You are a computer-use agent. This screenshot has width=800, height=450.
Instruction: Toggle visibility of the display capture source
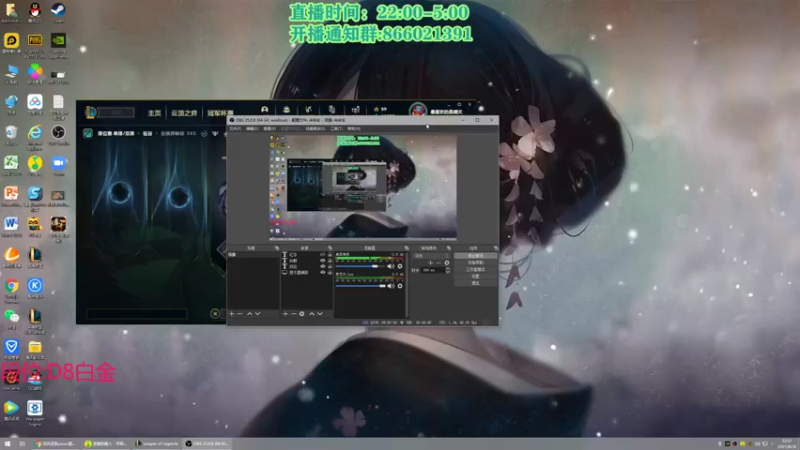322,272
